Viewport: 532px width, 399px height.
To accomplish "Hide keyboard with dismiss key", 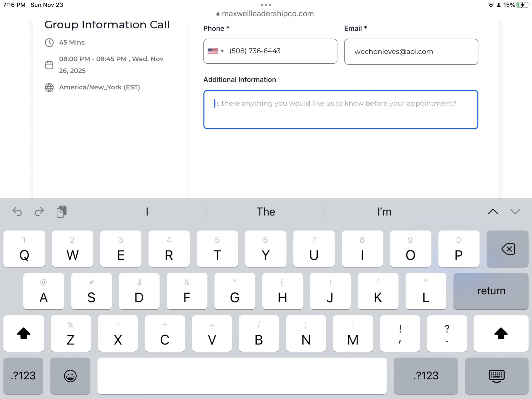I will [x=496, y=376].
